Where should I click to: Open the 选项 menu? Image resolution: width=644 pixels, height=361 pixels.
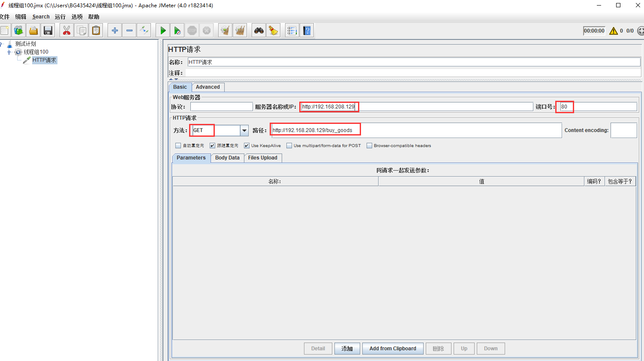coord(77,17)
